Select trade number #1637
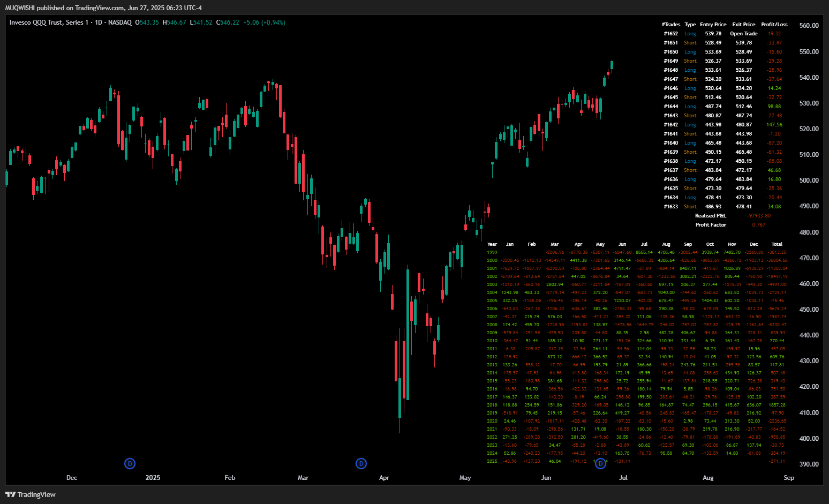The height and width of the screenshot is (504, 829). [x=671, y=170]
